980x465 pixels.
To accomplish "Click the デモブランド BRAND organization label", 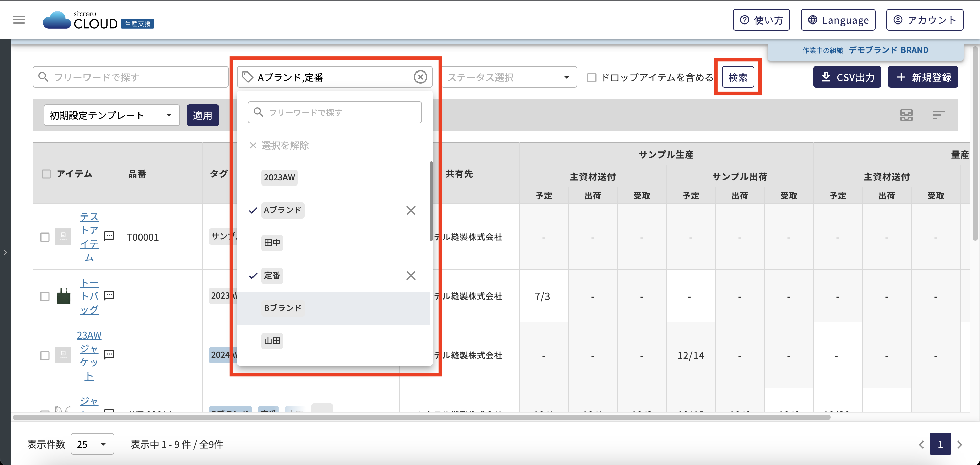I will pos(888,50).
